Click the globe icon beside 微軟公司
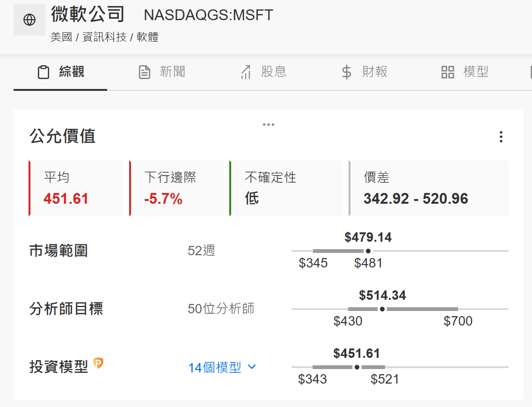 29,20
